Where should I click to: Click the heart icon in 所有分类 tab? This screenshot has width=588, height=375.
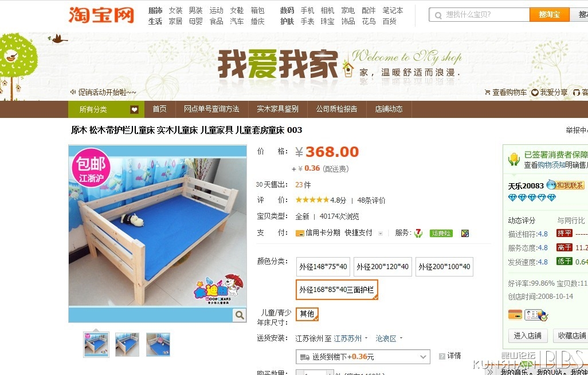(134, 109)
